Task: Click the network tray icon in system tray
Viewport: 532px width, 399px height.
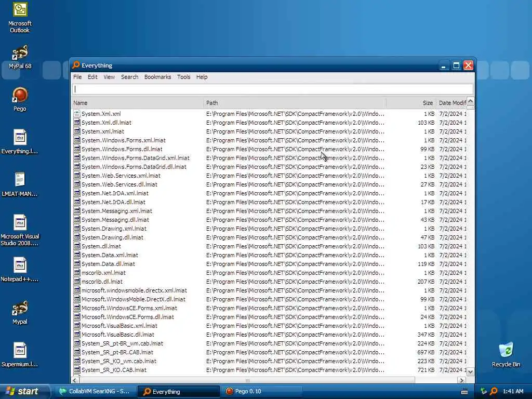Action: pos(484,392)
